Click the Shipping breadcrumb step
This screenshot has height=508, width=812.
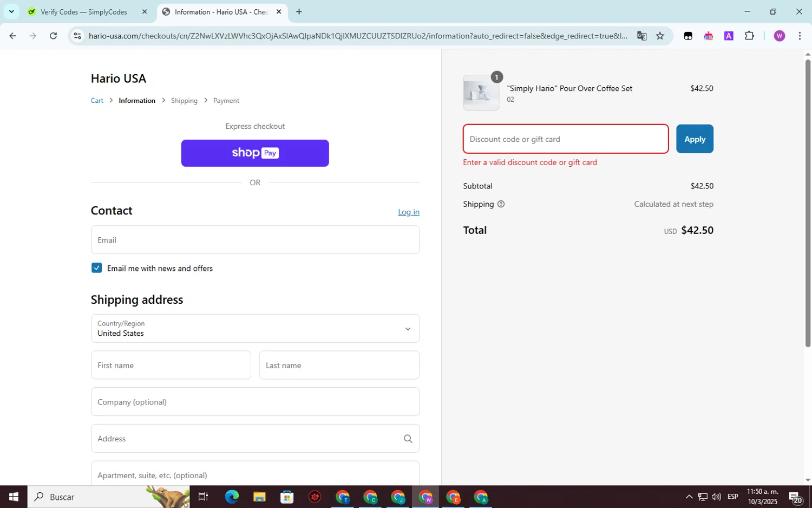(x=184, y=101)
